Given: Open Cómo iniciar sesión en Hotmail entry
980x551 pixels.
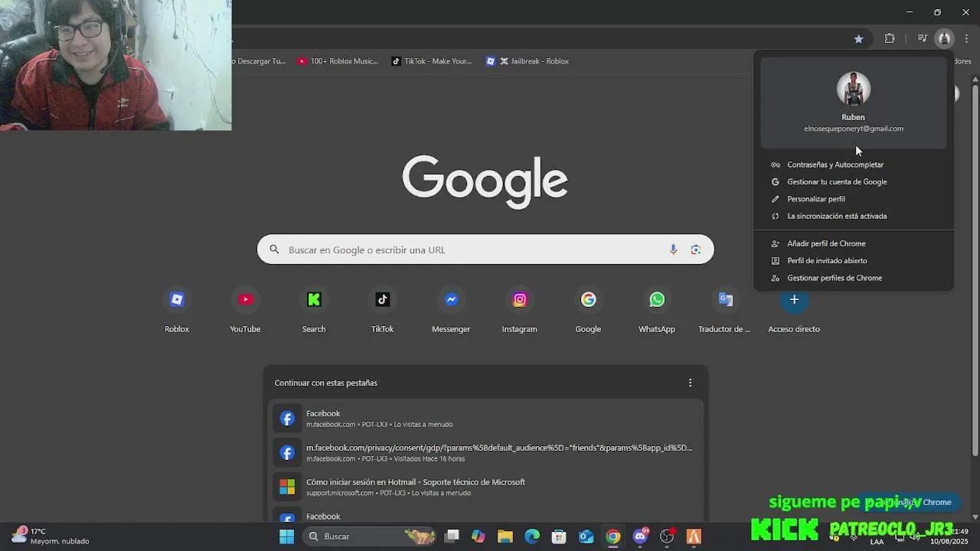Looking at the screenshot, I should 485,487.
